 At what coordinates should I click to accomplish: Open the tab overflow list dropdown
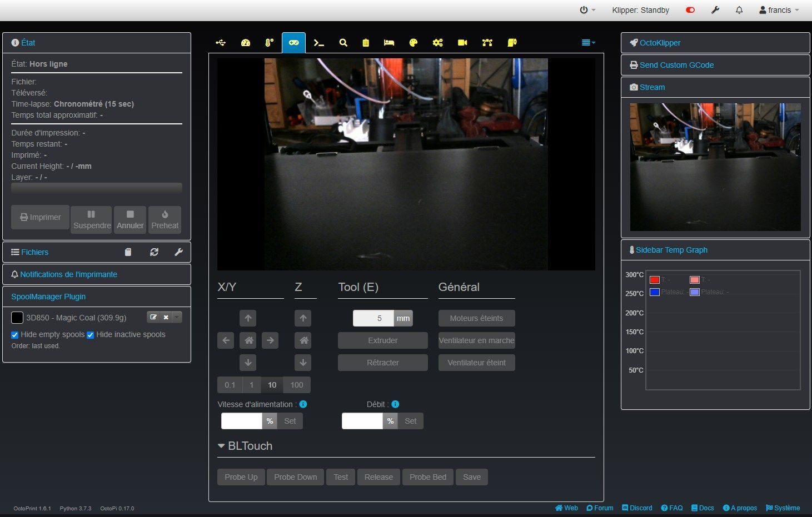588,43
